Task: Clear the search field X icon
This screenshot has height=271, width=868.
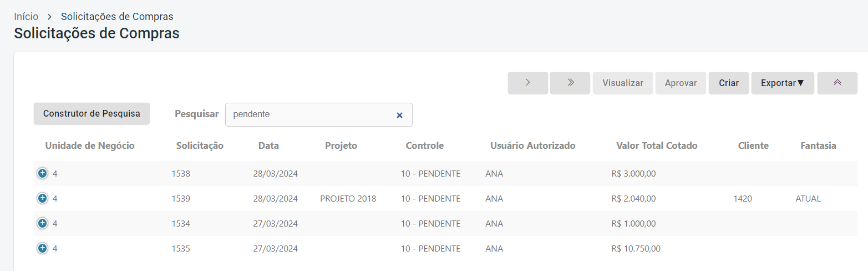Action: tap(399, 115)
